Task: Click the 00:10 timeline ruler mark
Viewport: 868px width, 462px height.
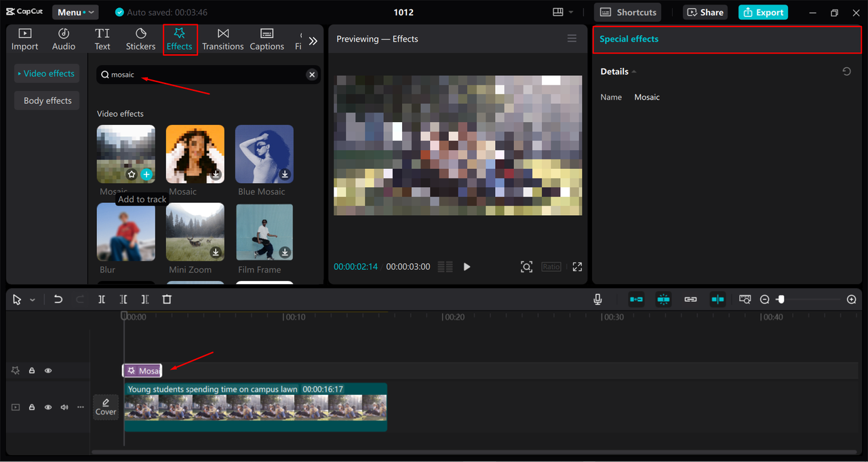Action: (x=294, y=317)
